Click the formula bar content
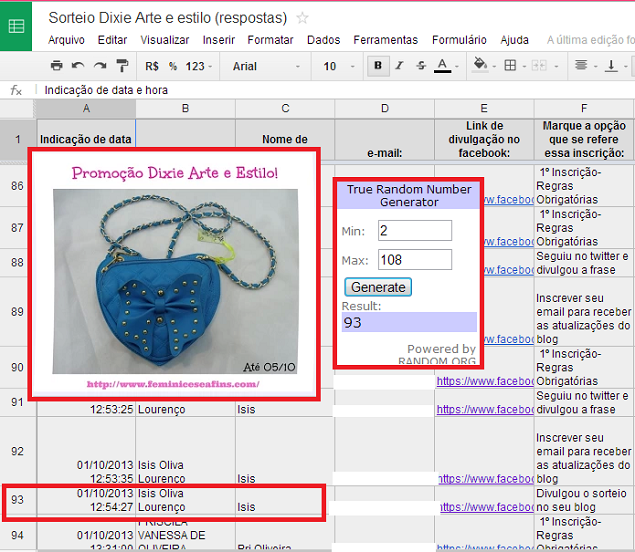 pyautogui.click(x=106, y=90)
